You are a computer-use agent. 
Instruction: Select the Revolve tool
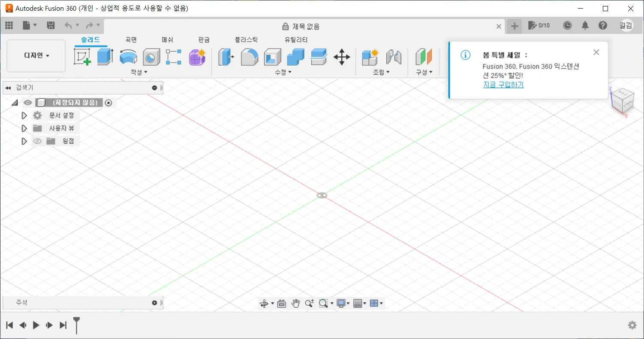click(128, 57)
